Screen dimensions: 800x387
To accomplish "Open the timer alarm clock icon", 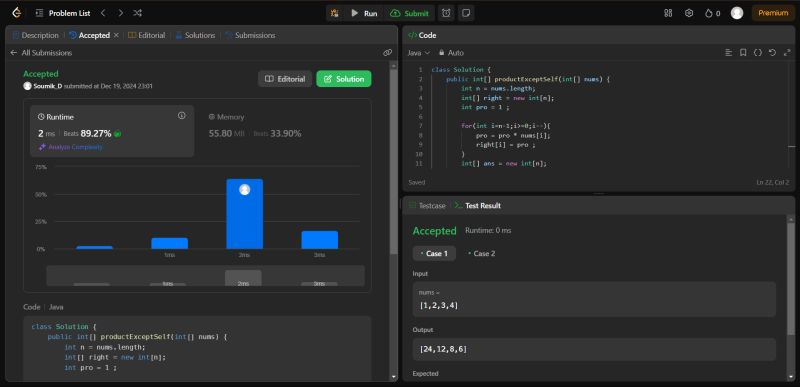I will pos(446,13).
